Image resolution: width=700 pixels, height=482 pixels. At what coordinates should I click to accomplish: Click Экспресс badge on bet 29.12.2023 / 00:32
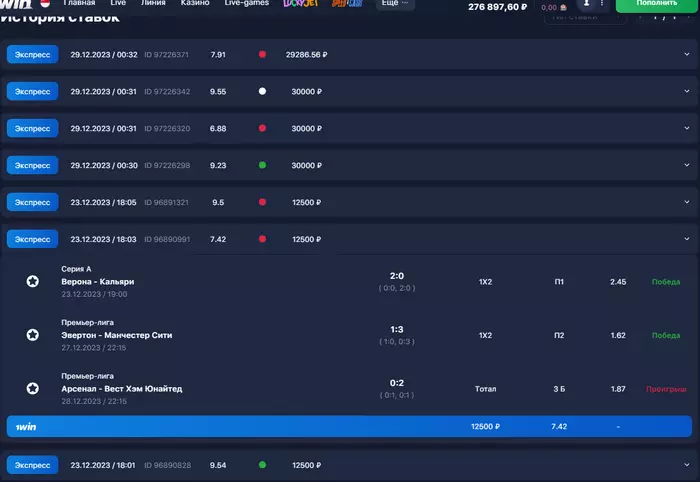pyautogui.click(x=33, y=54)
